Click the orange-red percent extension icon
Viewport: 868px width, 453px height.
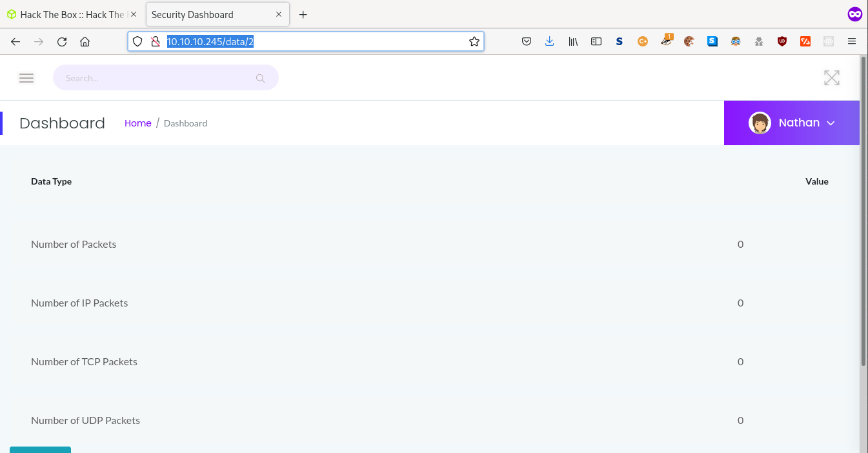click(x=805, y=41)
